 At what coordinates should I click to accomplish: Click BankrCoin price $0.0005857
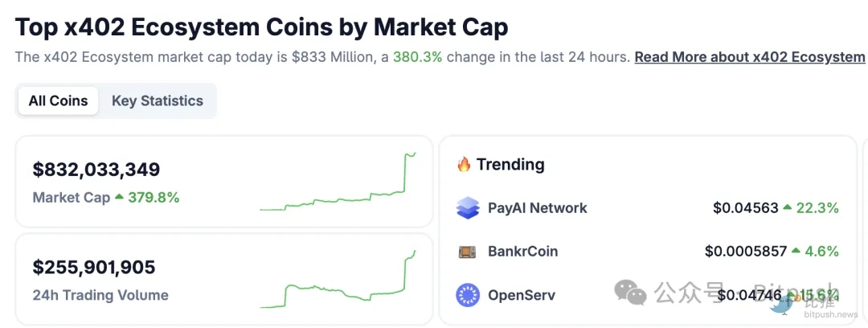click(x=745, y=252)
